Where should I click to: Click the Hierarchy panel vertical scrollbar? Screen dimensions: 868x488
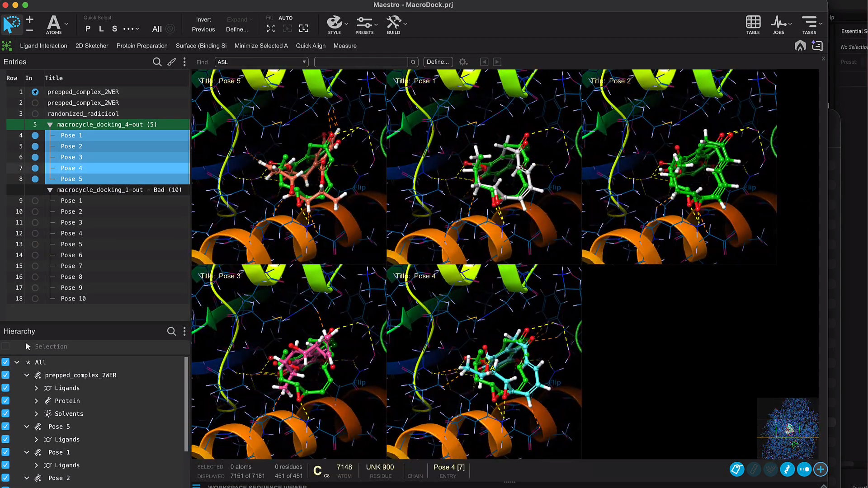click(x=186, y=404)
